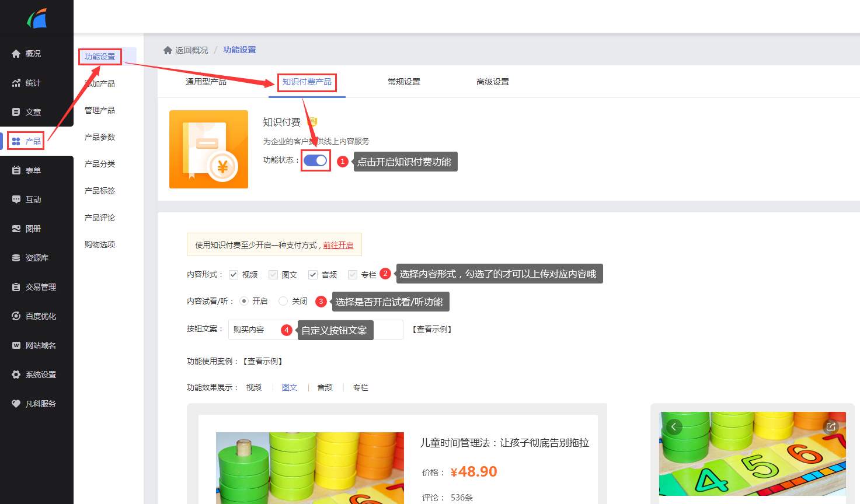The width and height of the screenshot is (860, 504).
Task: Open 管理产品 submenu item
Action: coord(100,110)
